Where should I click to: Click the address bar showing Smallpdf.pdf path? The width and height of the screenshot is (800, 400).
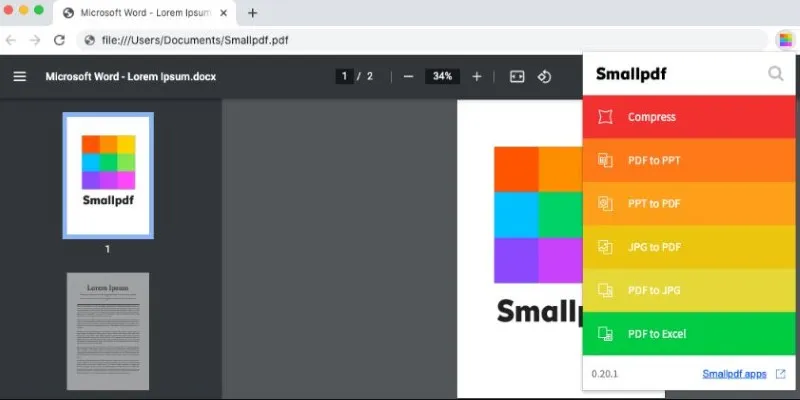pos(422,40)
